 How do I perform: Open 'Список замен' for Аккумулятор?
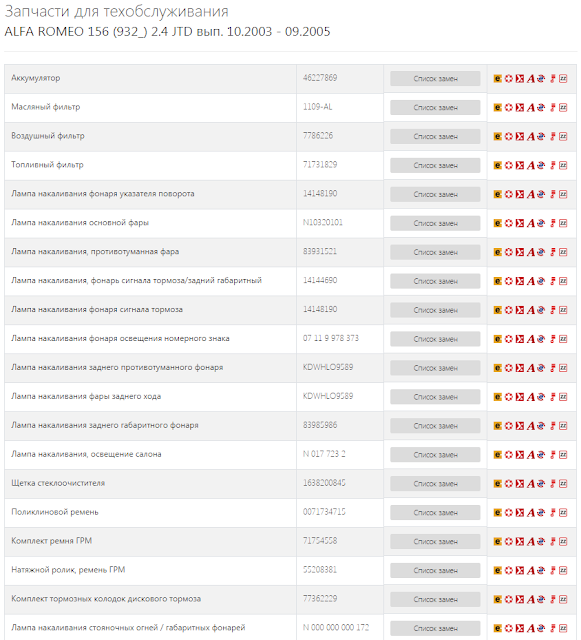435,78
